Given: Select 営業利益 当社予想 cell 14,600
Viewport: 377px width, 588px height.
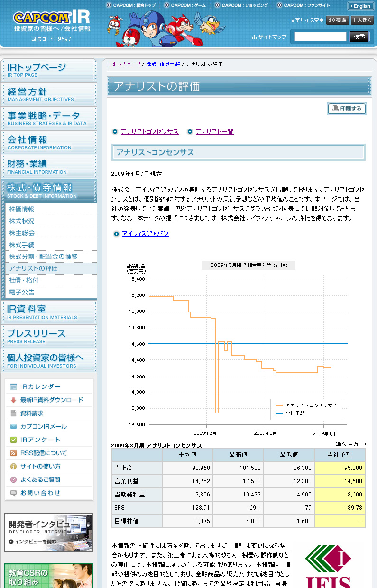Looking at the screenshot, I should (x=340, y=481).
